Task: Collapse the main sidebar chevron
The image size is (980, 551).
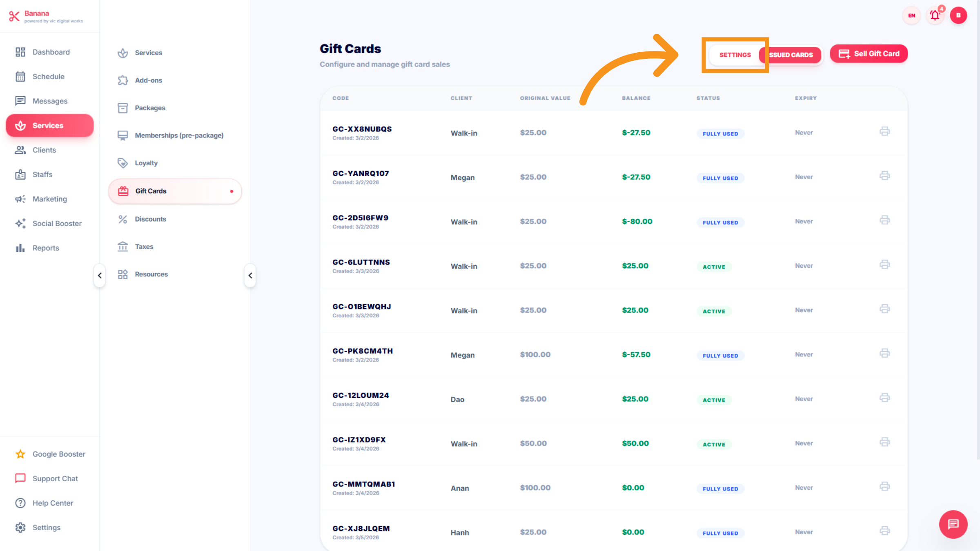Action: coord(100,275)
